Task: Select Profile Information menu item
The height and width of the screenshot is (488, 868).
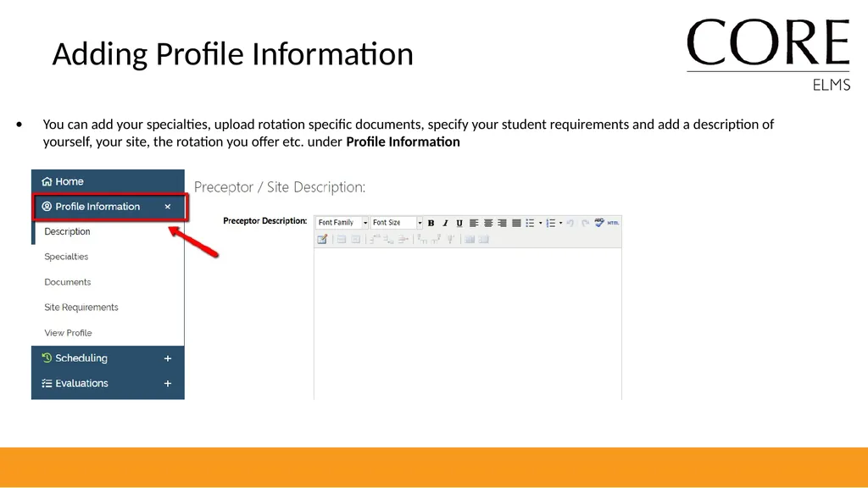Action: point(110,207)
